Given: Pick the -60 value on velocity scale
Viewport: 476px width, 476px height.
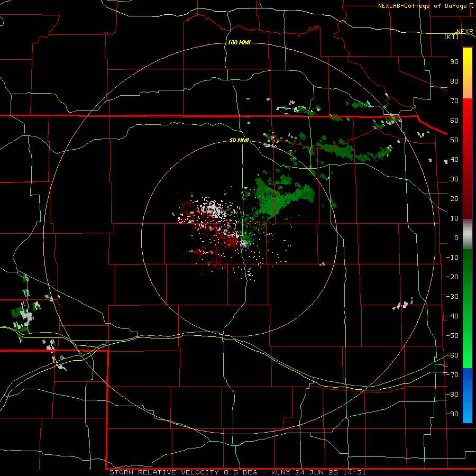Looking at the screenshot, I should 452,355.
